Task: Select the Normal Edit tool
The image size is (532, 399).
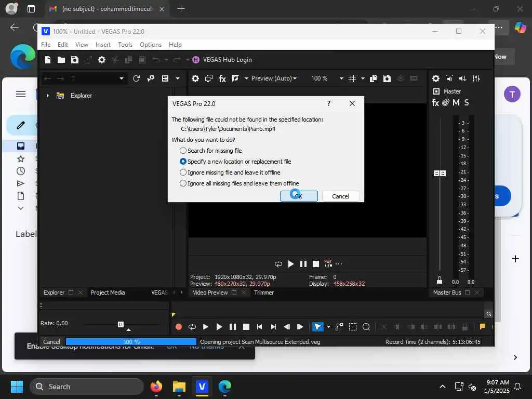Action: coord(317,327)
